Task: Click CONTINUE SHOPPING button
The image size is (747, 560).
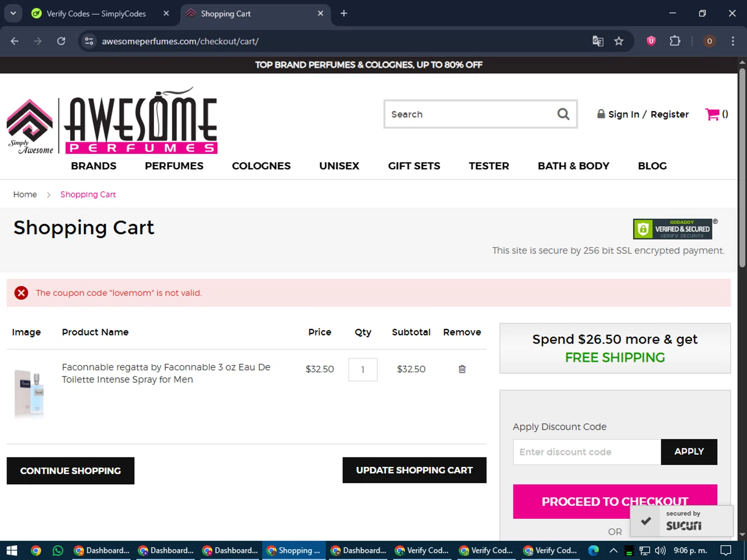Action: pos(70,470)
